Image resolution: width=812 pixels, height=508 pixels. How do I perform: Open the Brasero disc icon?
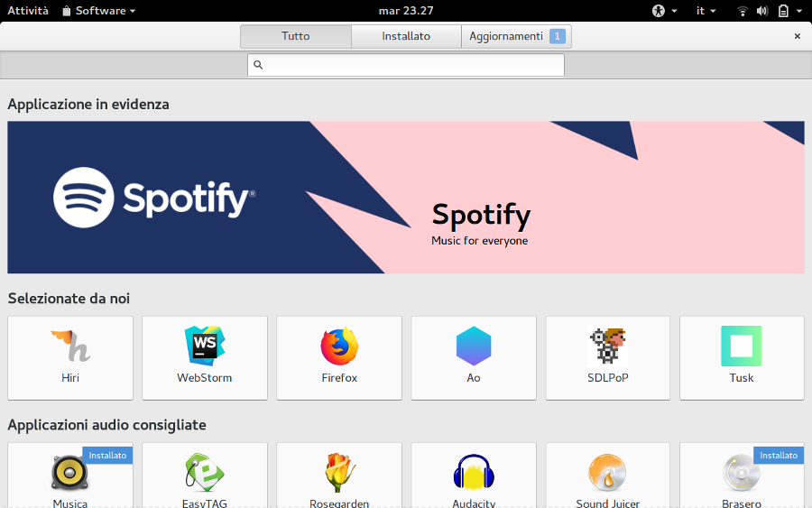[x=742, y=473]
